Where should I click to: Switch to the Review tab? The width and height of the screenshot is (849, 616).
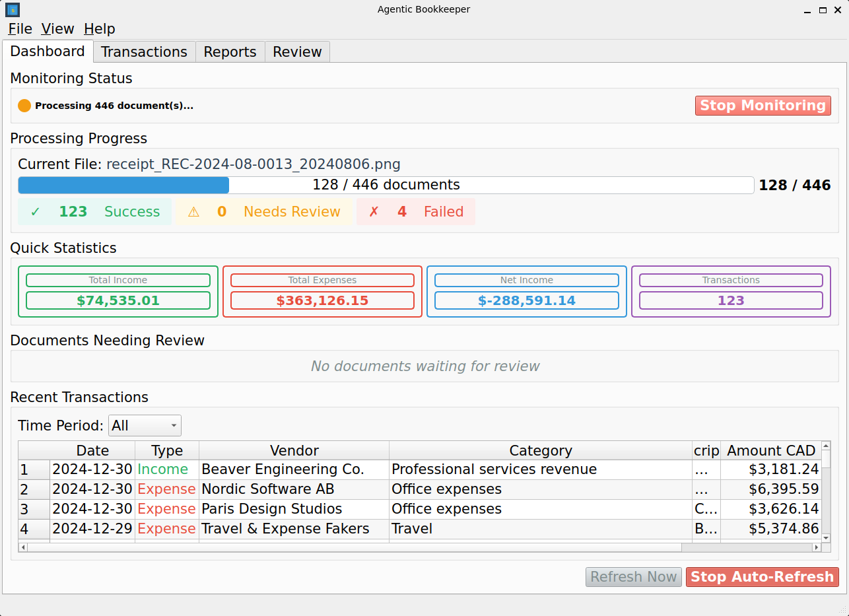296,51
